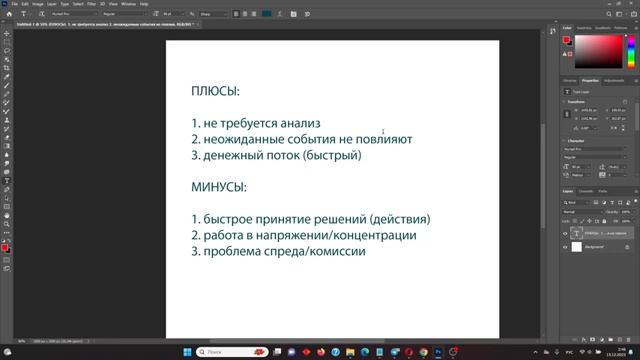Click the 3D text button in options bar

click(x=307, y=14)
